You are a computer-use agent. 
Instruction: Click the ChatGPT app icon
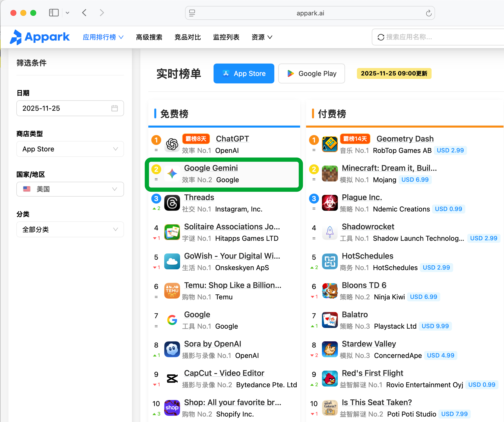coord(172,144)
